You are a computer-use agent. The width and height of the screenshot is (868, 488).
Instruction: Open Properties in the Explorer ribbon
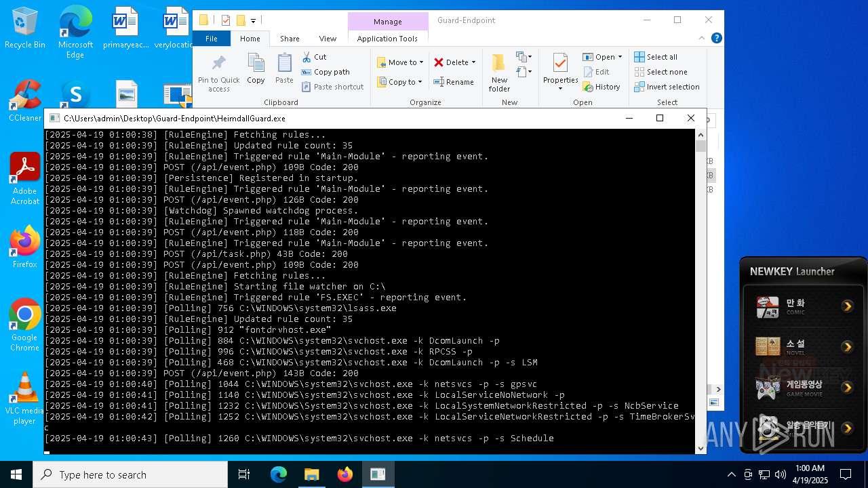560,73
